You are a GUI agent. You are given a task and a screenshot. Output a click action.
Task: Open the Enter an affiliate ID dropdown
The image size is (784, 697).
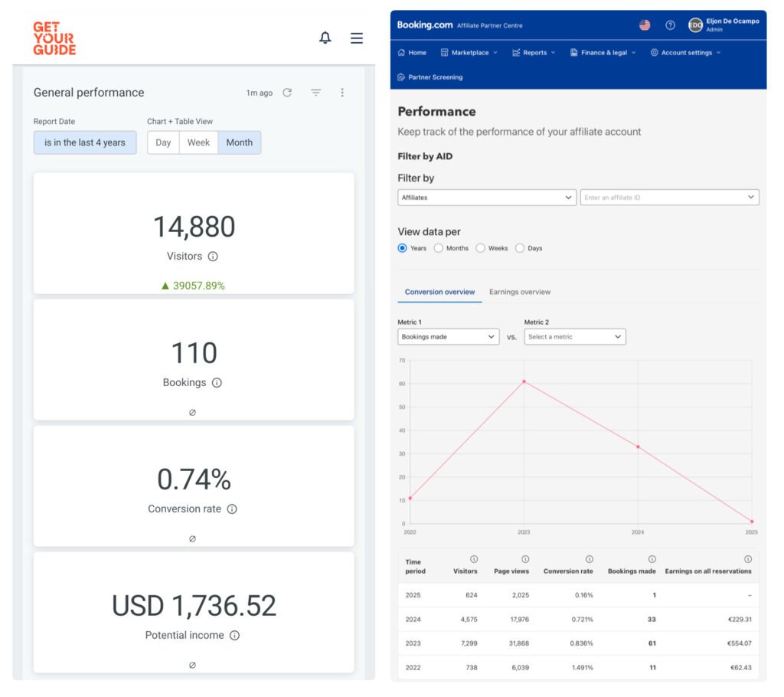tap(669, 198)
